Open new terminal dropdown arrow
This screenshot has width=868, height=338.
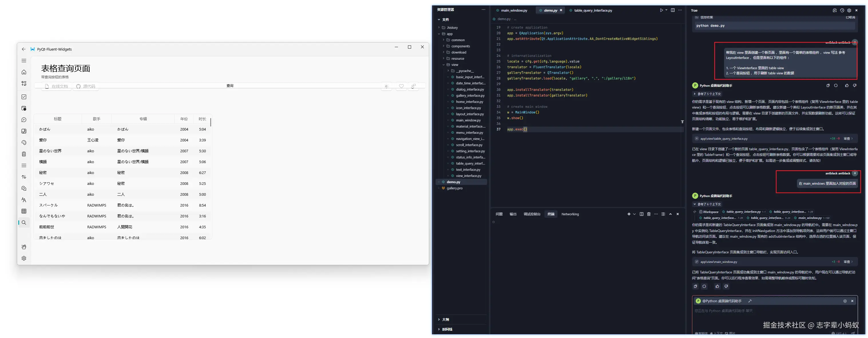[635, 214]
